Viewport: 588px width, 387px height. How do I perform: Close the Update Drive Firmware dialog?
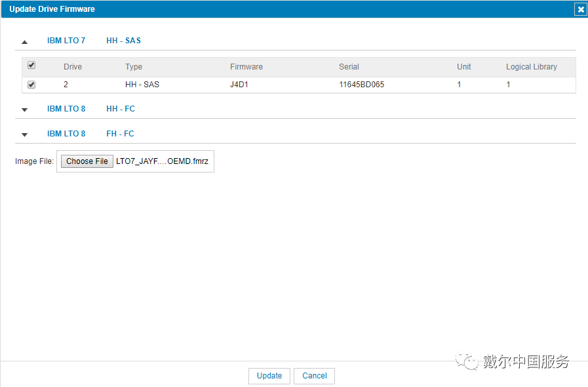581,9
